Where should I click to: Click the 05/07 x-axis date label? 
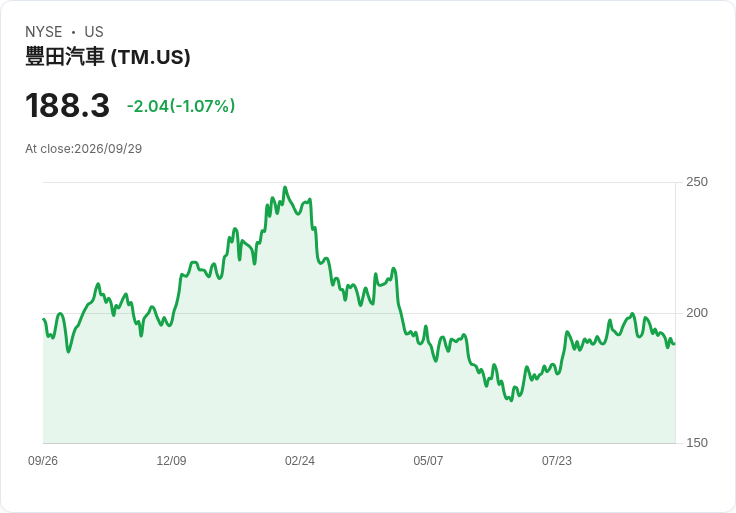(428, 461)
